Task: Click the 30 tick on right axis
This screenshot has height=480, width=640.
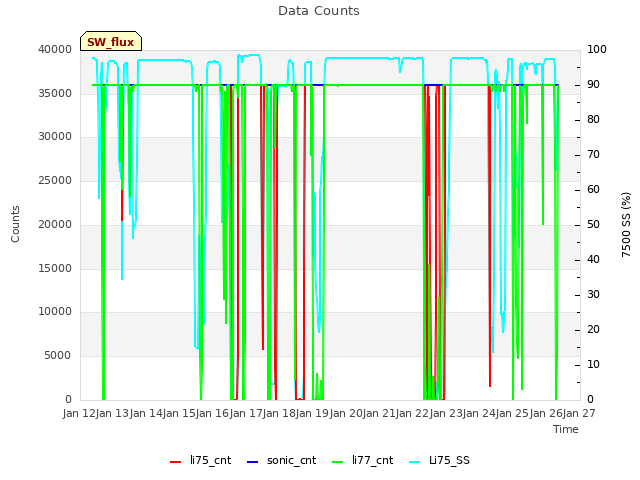Action: click(x=593, y=295)
